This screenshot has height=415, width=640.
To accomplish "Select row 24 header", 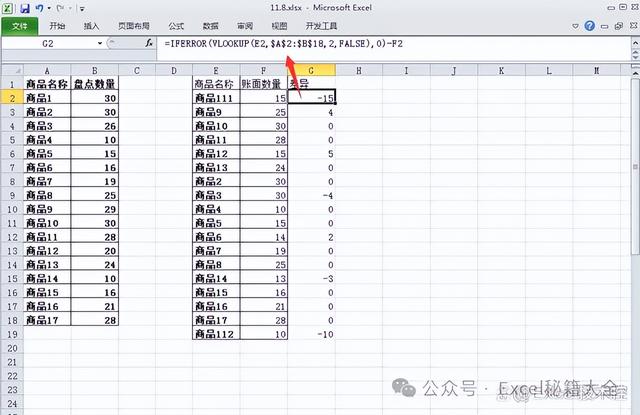I will pyautogui.click(x=12, y=404).
